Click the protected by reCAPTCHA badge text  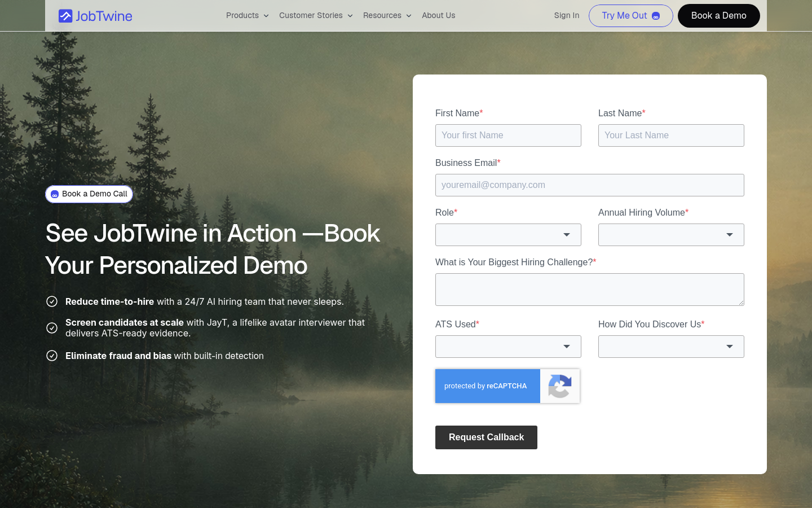pos(486,386)
